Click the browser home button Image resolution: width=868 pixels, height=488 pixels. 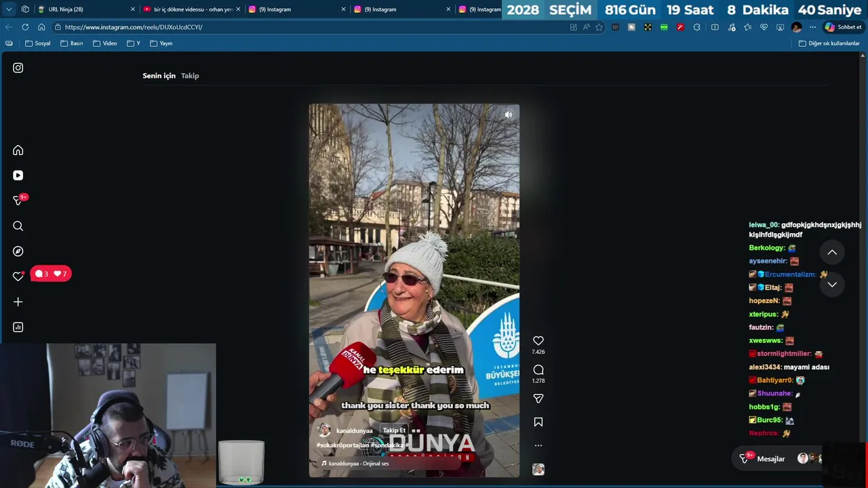tap(41, 27)
